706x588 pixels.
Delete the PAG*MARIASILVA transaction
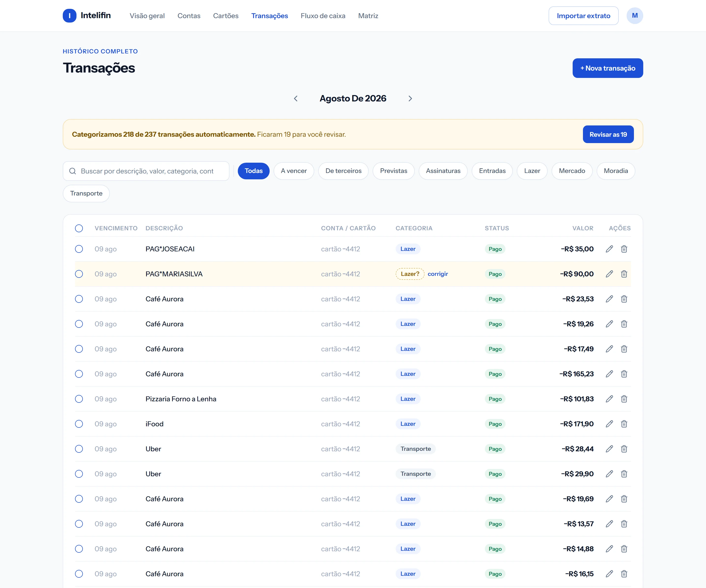(624, 274)
